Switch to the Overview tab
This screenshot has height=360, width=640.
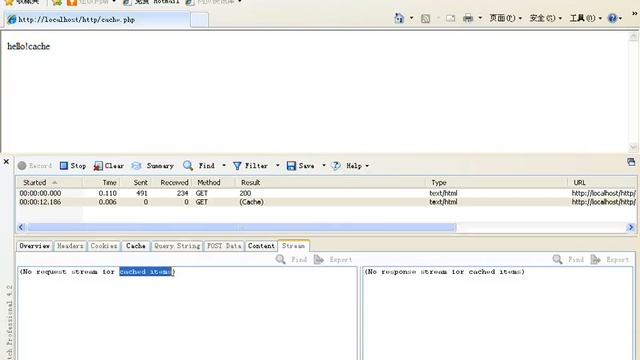(35, 246)
